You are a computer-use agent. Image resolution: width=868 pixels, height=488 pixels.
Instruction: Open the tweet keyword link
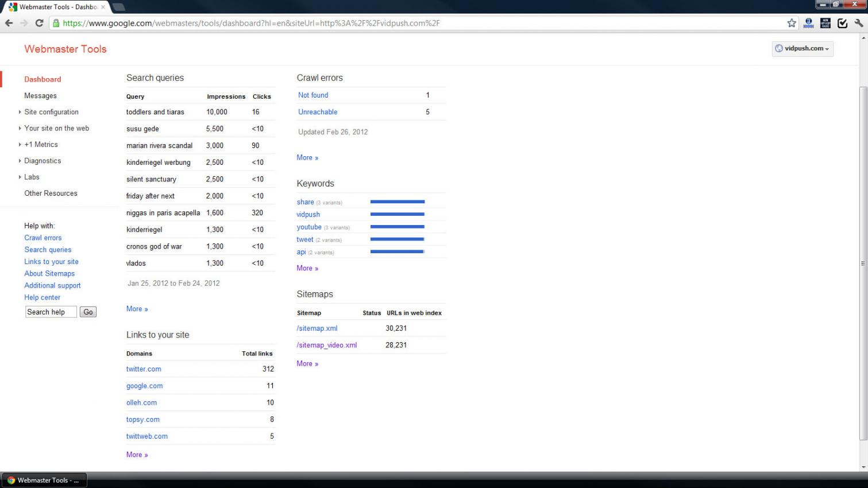[305, 239]
